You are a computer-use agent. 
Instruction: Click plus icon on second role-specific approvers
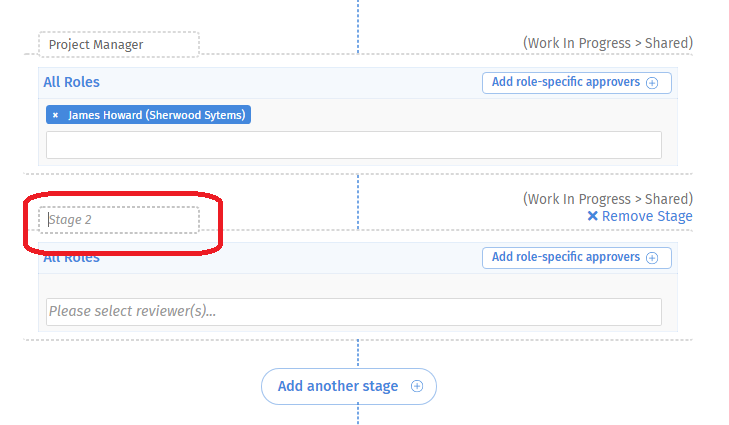coord(652,258)
